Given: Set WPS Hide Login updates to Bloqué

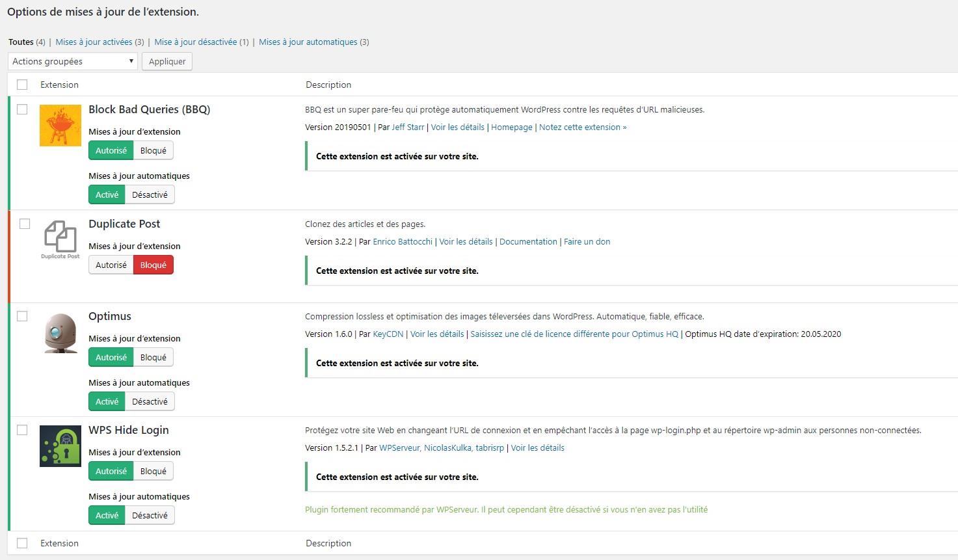Looking at the screenshot, I should pyautogui.click(x=153, y=471).
